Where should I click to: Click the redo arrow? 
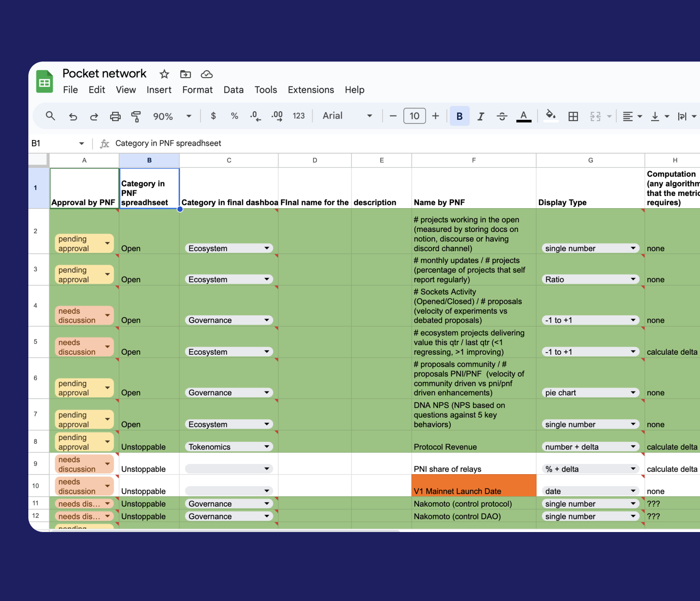[94, 116]
